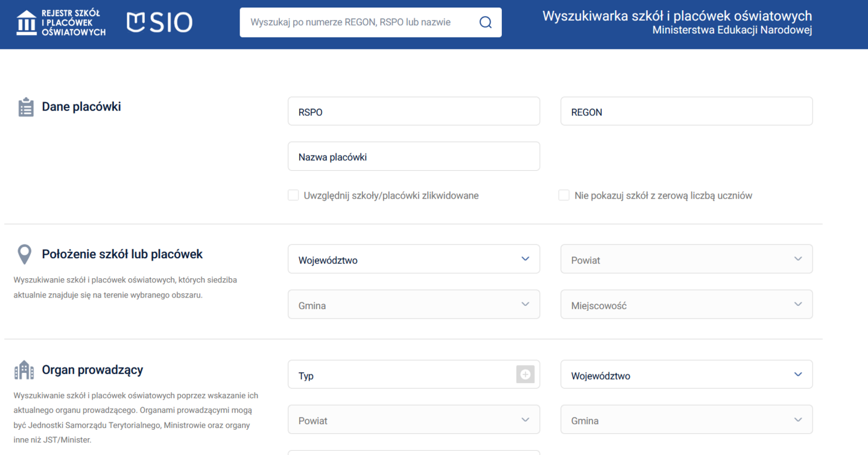The width and height of the screenshot is (868, 455).
Task: Open Rejestr Szkół i Placówek Oświatowych logo
Action: 61,23
